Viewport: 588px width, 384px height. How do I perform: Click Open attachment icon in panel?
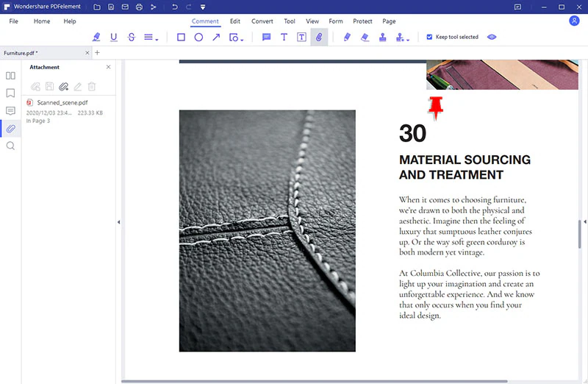(x=35, y=87)
